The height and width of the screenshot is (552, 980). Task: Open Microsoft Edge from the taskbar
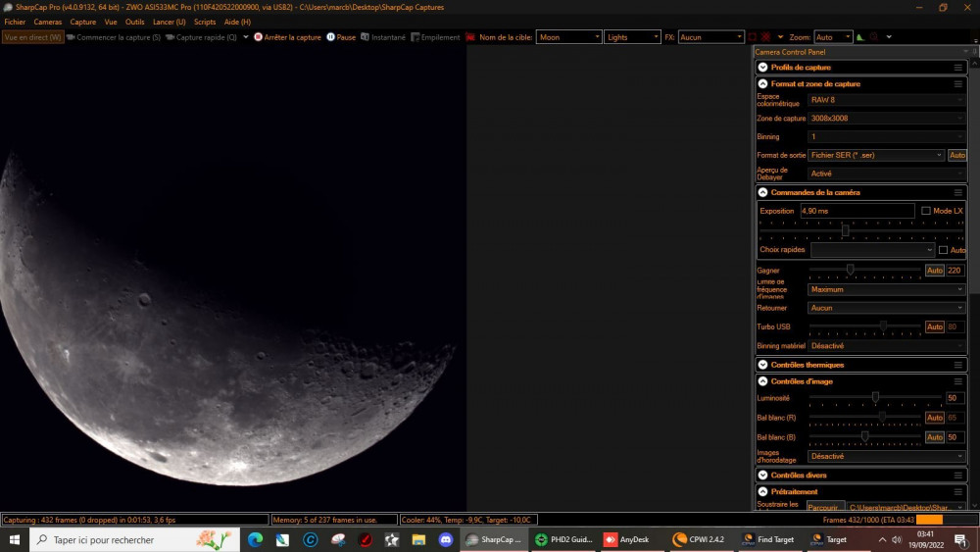pyautogui.click(x=255, y=539)
